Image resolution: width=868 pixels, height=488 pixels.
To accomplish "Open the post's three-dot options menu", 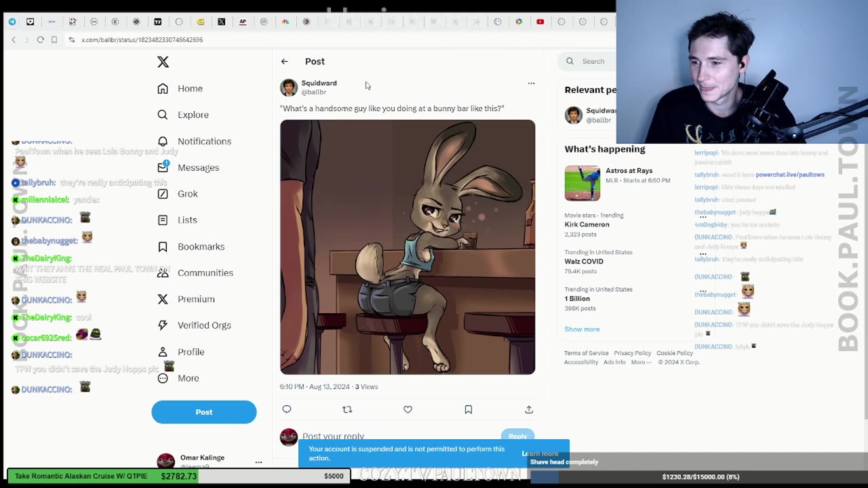I will pyautogui.click(x=531, y=83).
